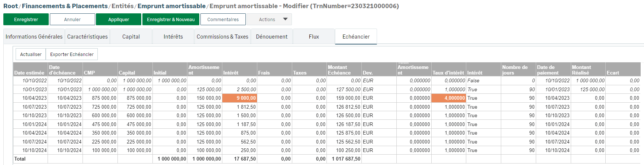Switch to the Informations Générales tab
The image size is (644, 165).
pyautogui.click(x=34, y=37)
